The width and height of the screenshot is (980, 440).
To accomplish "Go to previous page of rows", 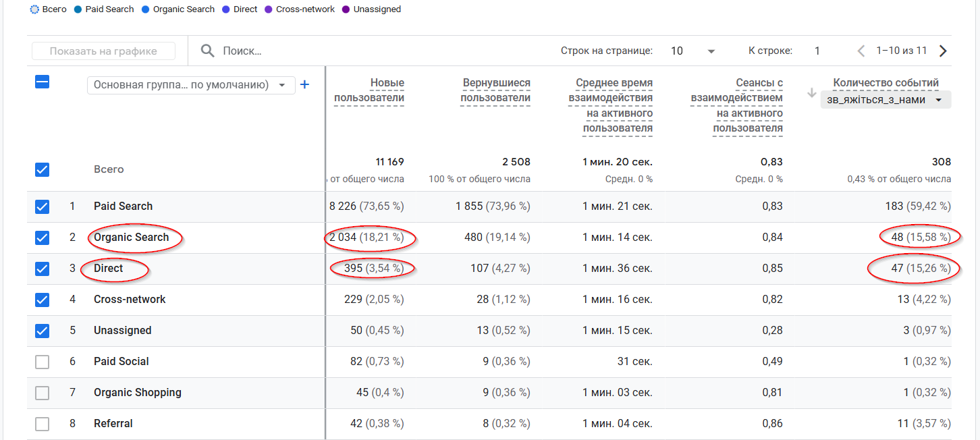I will point(861,51).
